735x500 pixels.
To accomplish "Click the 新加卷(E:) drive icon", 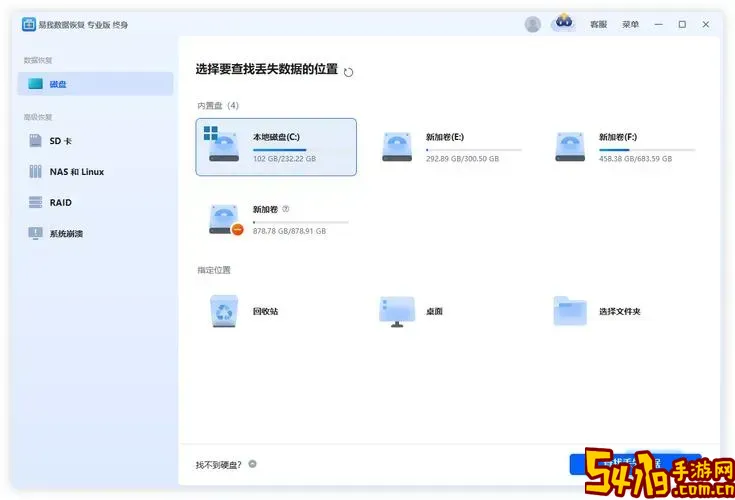I will coord(397,147).
